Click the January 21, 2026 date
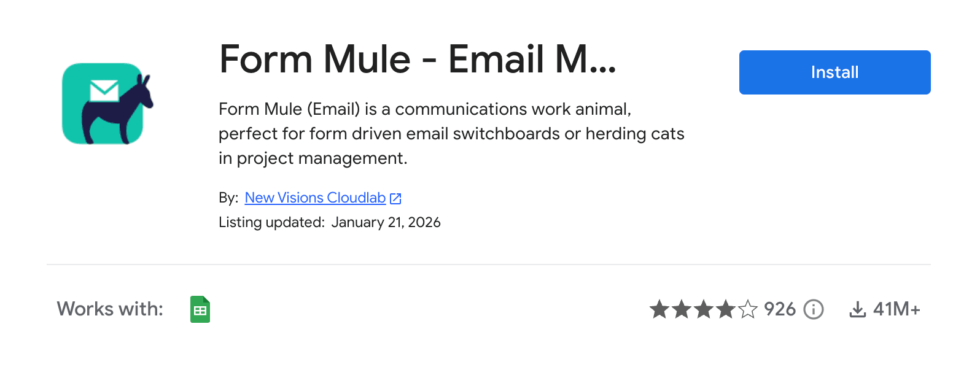Screen dimensions: 980x367 [386, 222]
